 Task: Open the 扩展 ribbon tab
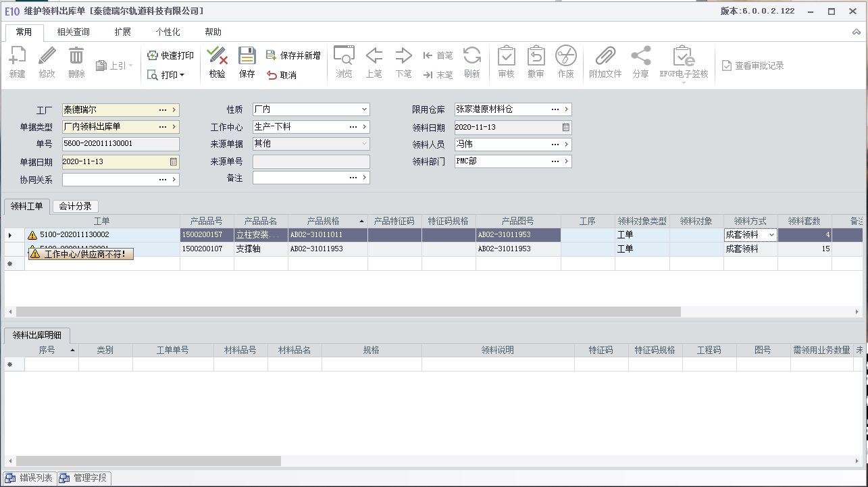point(123,32)
